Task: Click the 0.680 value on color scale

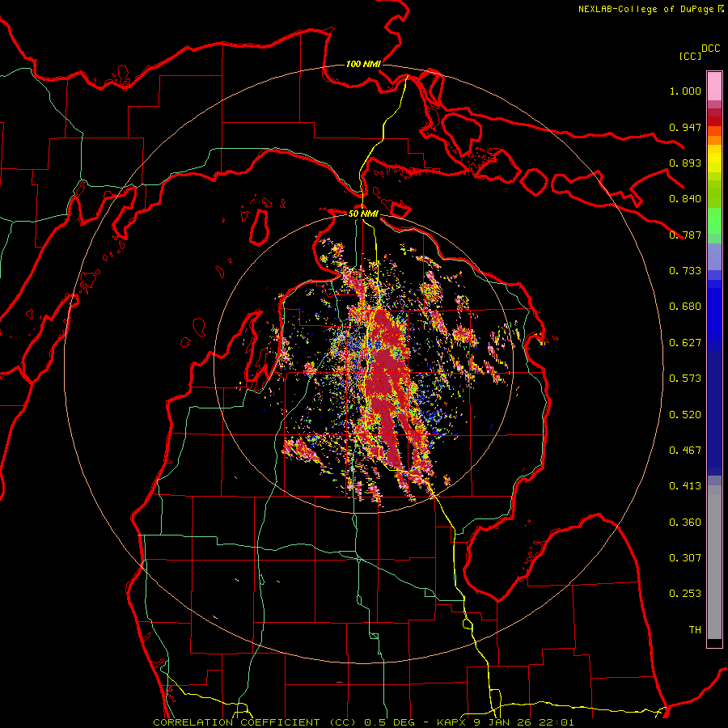Action: point(685,307)
